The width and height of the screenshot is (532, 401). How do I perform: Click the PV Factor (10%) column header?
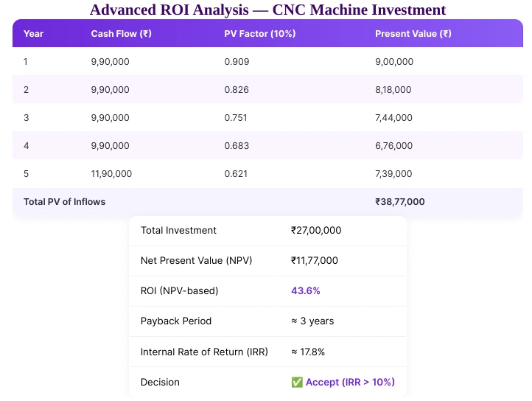(260, 33)
